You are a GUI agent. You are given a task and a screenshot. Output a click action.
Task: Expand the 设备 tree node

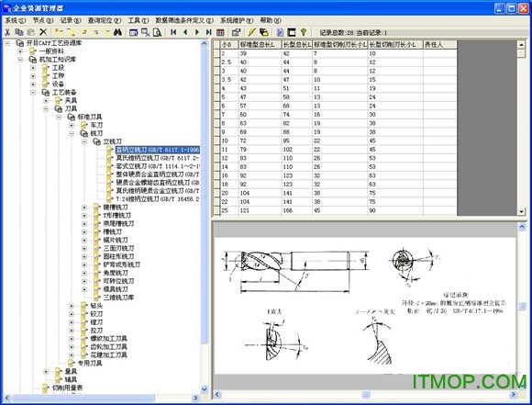(33, 84)
